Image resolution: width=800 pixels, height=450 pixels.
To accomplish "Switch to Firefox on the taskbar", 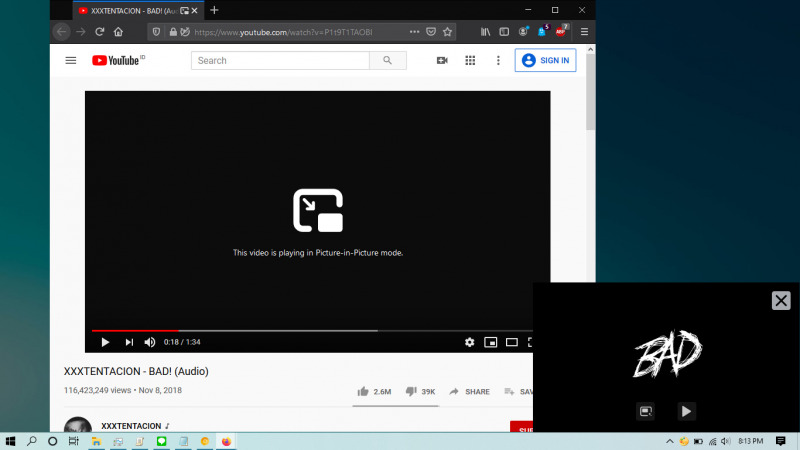I will tap(226, 441).
